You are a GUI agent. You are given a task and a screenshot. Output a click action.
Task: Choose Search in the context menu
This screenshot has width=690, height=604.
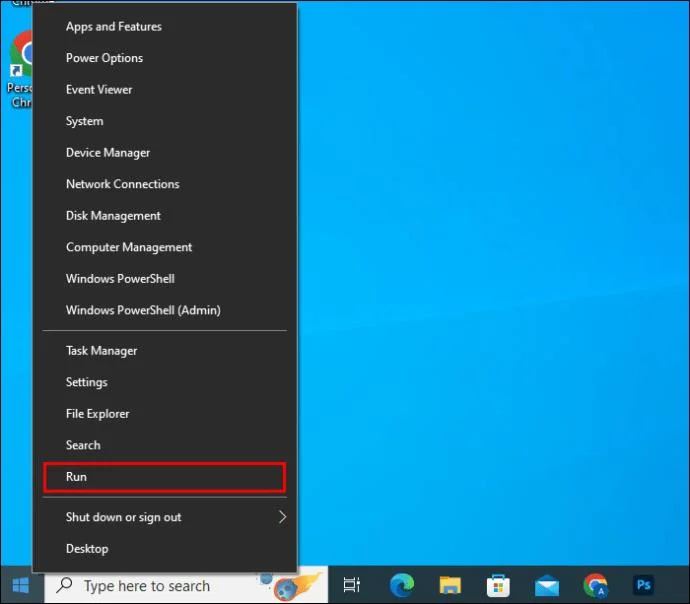coord(165,445)
